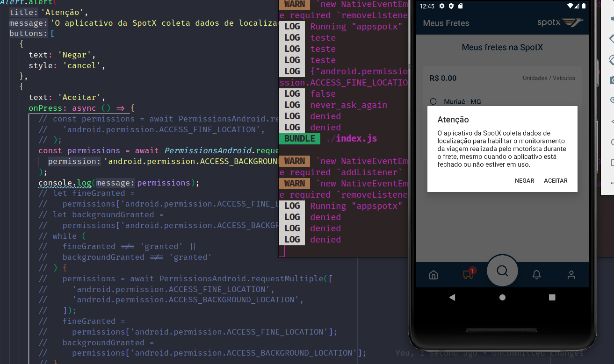The image size is (614, 364).
Task: Click the spotx logo in app header
Action: [x=560, y=22]
